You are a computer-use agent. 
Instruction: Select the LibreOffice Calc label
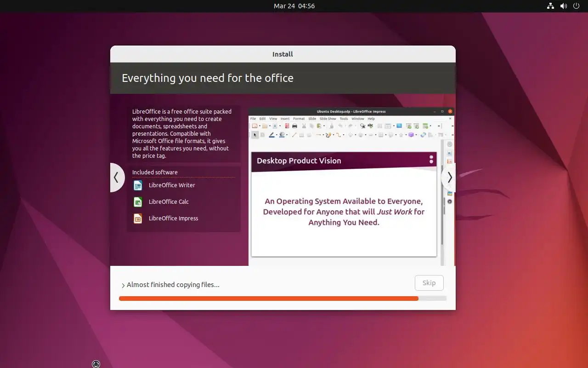point(169,201)
